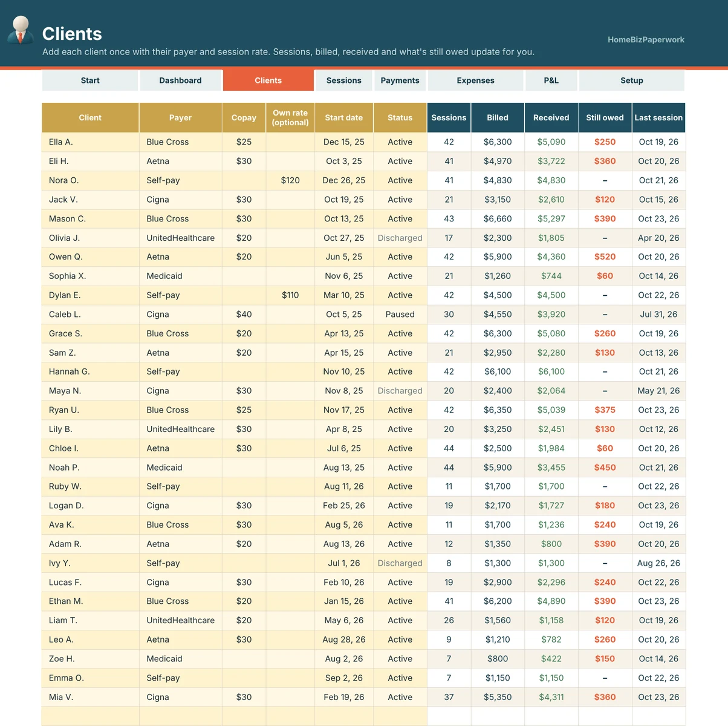Select the Client column header

pyautogui.click(x=90, y=118)
